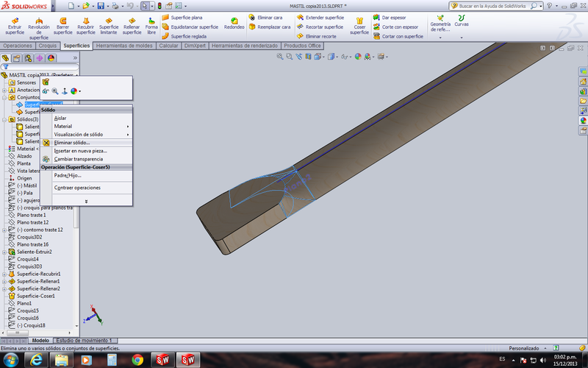Expand the context menu's hidden items chevron
Image resolution: width=588 pixels, height=368 pixels.
pyautogui.click(x=86, y=201)
